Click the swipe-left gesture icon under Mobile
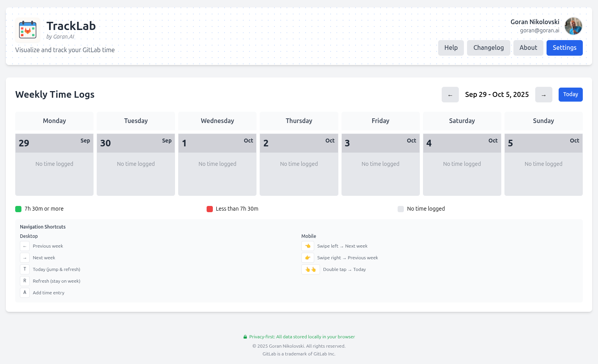Image resolution: width=598 pixels, height=364 pixels. pyautogui.click(x=308, y=246)
